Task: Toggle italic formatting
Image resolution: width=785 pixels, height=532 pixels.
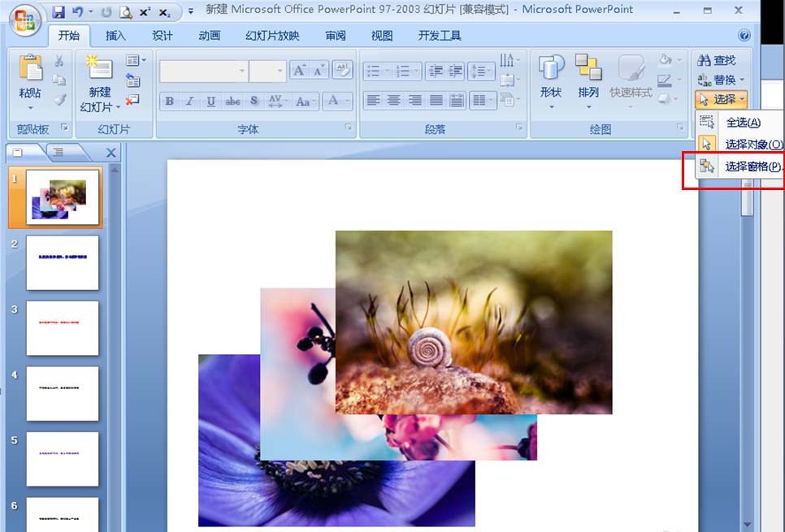Action: point(189,101)
